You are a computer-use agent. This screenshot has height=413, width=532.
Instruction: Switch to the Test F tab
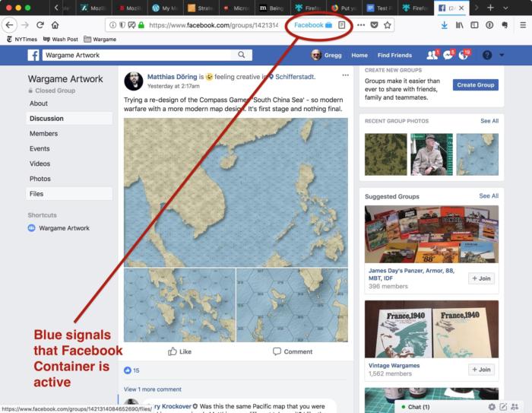[x=378, y=8]
